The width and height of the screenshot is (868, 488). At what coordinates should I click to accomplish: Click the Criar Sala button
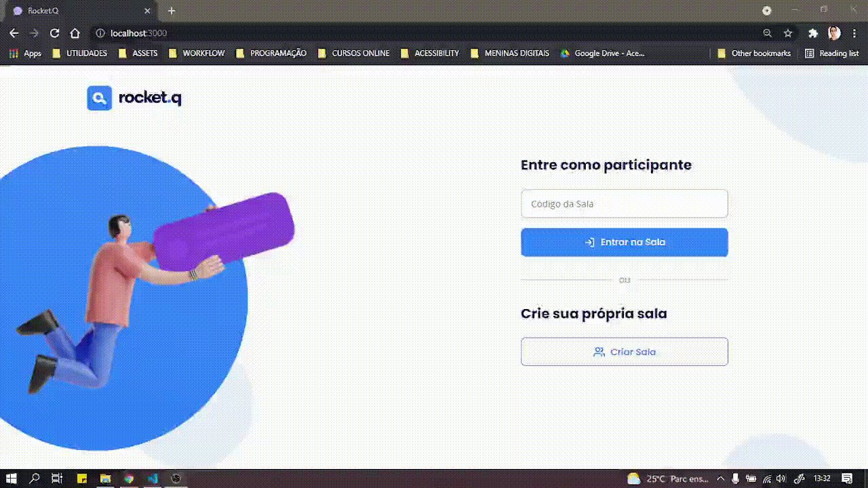[625, 352]
